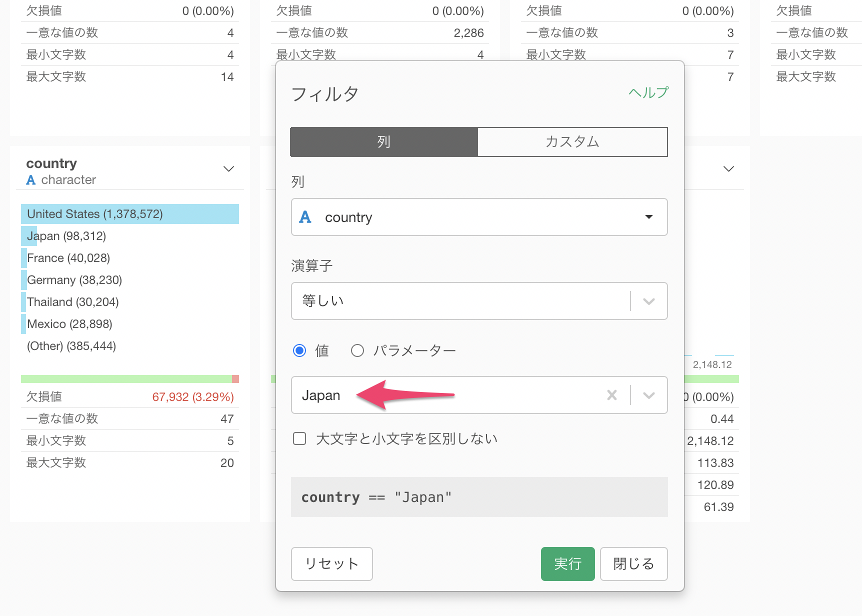
Task: Enable the 大文字と小文字を区別しない checkbox
Action: (299, 439)
